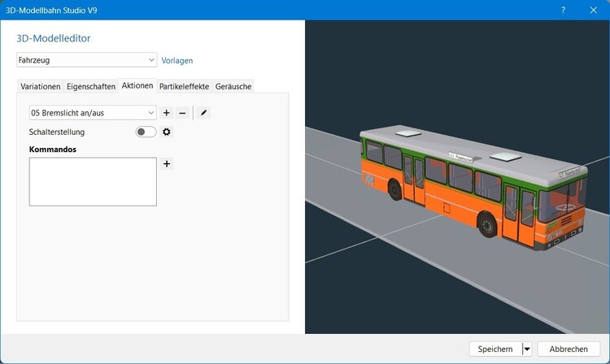Click the Schalterstellung label
This screenshot has width=610, height=364.
57,132
